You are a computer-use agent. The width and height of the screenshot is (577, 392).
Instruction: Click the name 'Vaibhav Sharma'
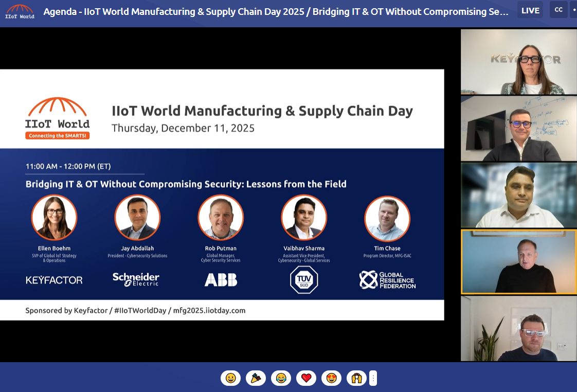coord(304,248)
